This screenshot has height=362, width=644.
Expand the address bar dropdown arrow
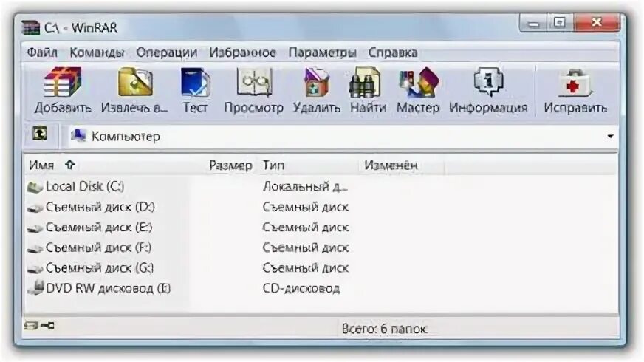(610, 137)
